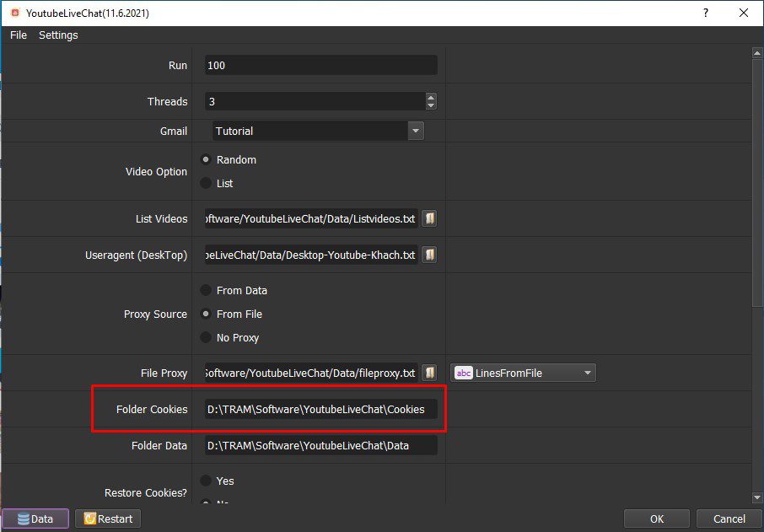
Task: Browse for Useragent DeskTop file
Action: (x=429, y=255)
